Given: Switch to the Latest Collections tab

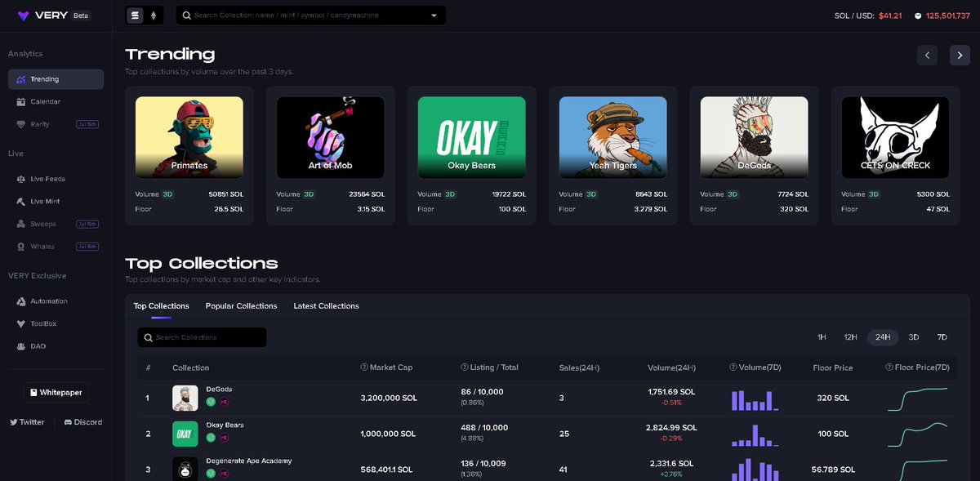Looking at the screenshot, I should tap(326, 306).
